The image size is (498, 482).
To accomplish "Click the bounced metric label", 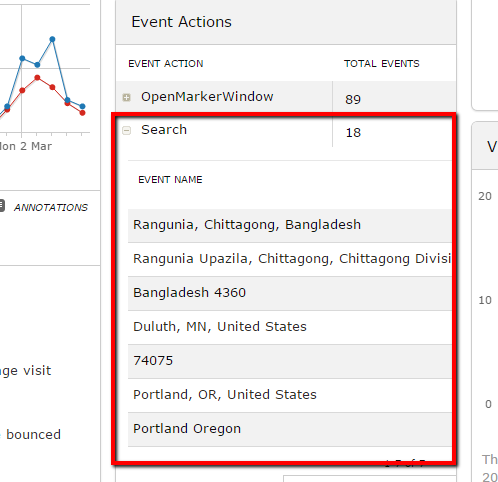I will 33,435.
